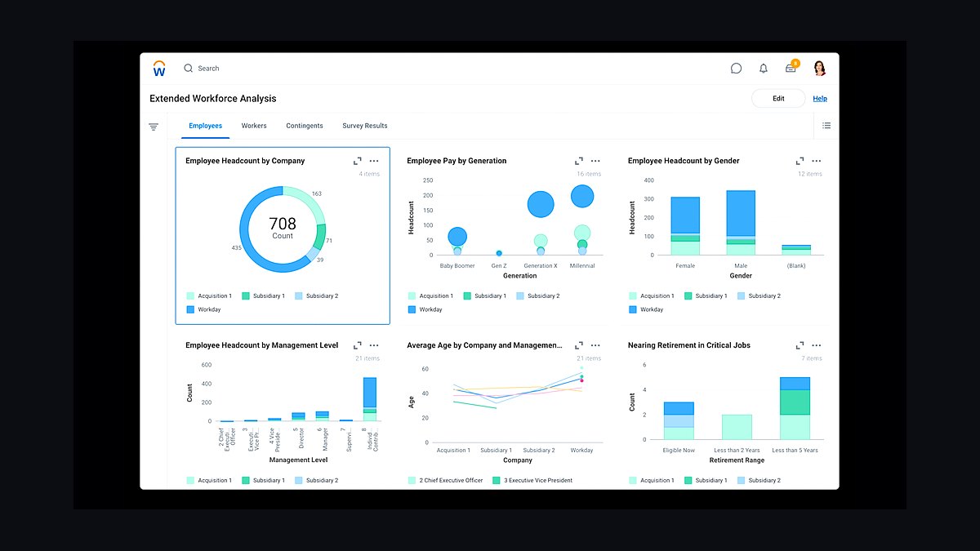Open the filter panel icon
The height and width of the screenshot is (551, 980).
[x=154, y=127]
